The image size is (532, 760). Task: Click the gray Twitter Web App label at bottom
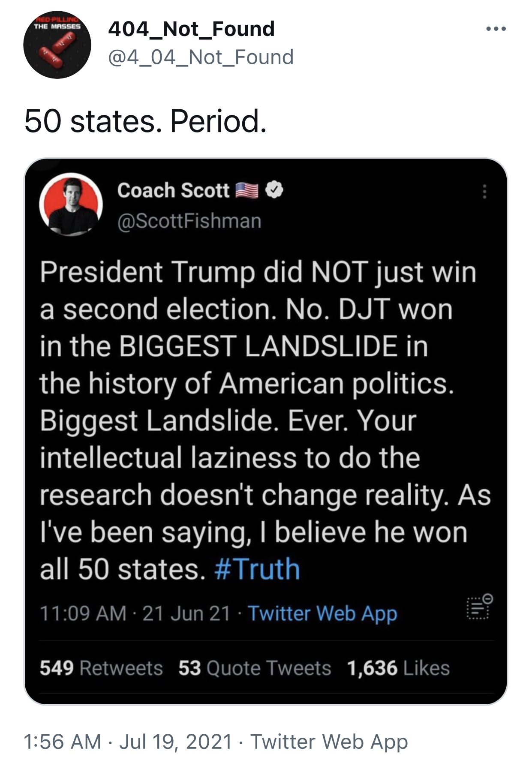[x=329, y=742]
